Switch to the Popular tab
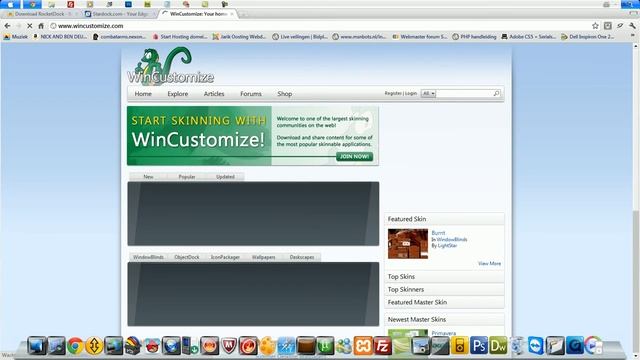 187,177
